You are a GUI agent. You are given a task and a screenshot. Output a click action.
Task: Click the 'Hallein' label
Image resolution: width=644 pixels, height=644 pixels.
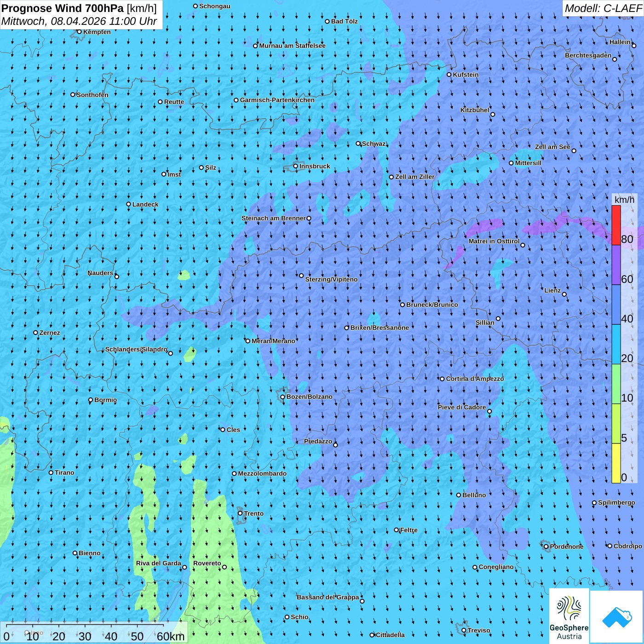(x=620, y=42)
